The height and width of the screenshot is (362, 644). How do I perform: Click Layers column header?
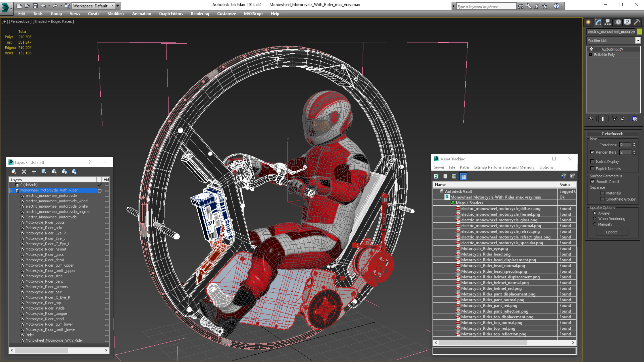(53, 180)
